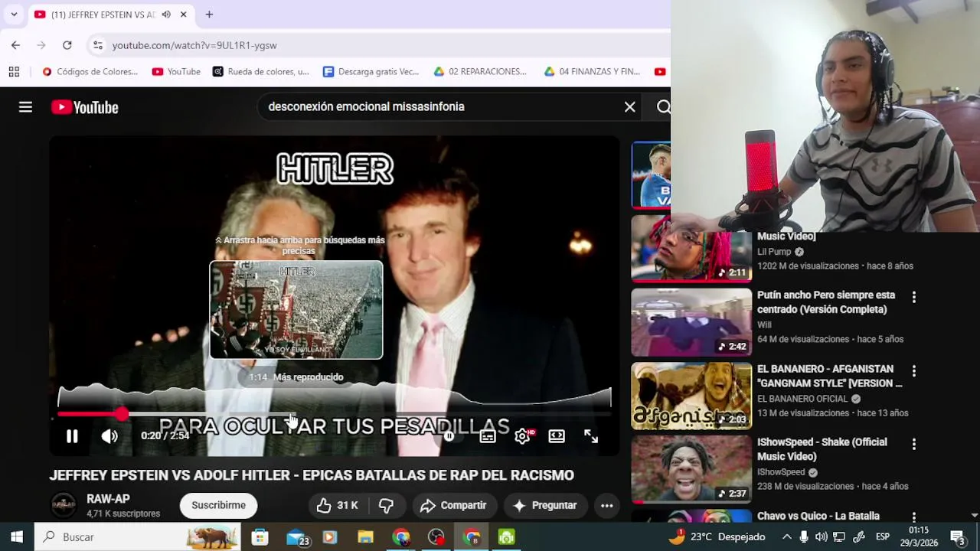This screenshot has height=551, width=980.
Task: Open options menu for IShowSpeed Shake video
Action: (x=913, y=445)
